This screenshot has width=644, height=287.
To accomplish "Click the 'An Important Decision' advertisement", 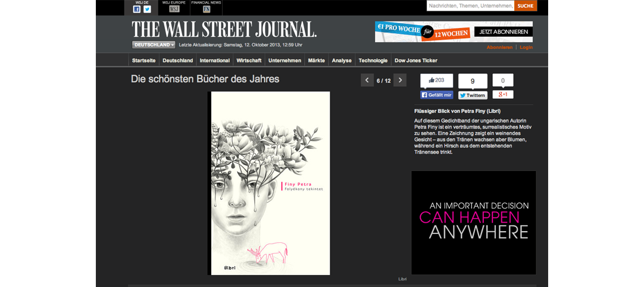I will (474, 223).
